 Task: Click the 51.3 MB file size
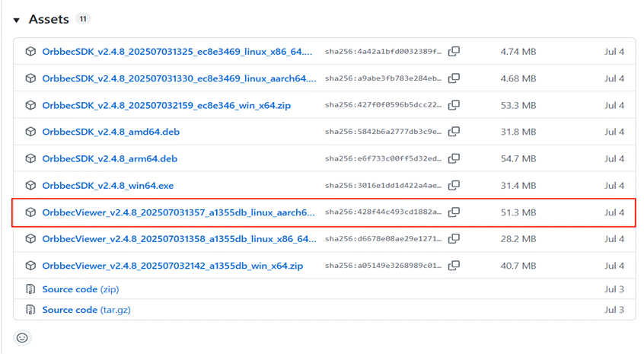click(518, 212)
